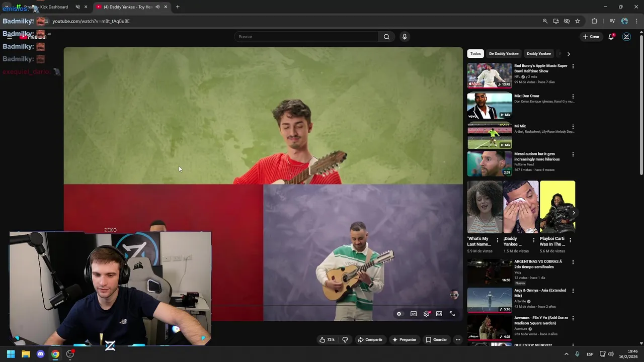Enter fullscreen in the video player
The height and width of the screenshot is (362, 644).
452,314
